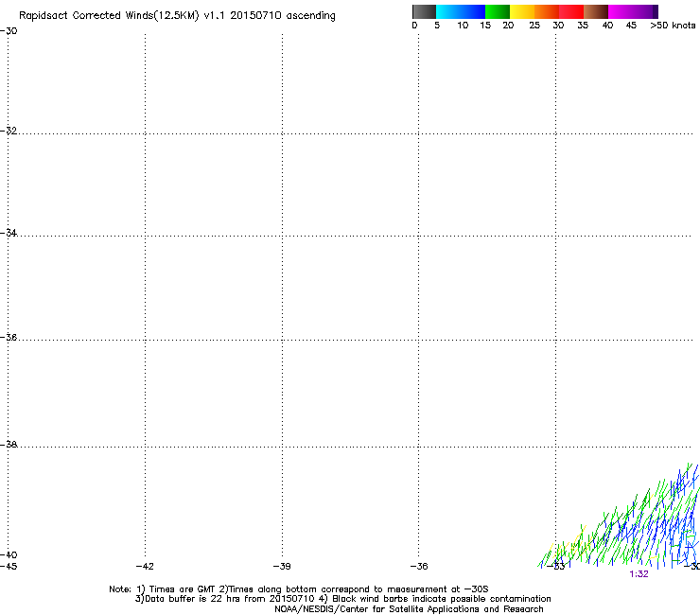Click the -42 longitude axis label
The height and width of the screenshot is (615, 700).
point(145,567)
